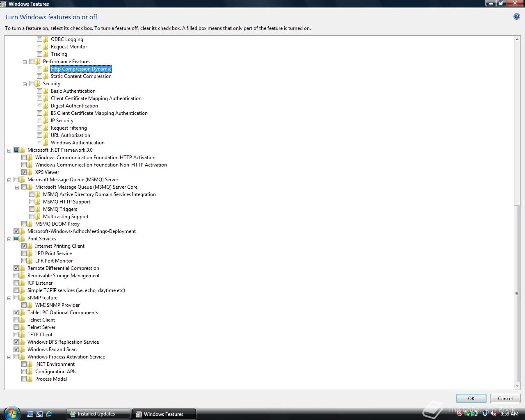Click the muted volume tray icon
Screen dimensions: 525x420
pyautogui.click(x=493, y=413)
